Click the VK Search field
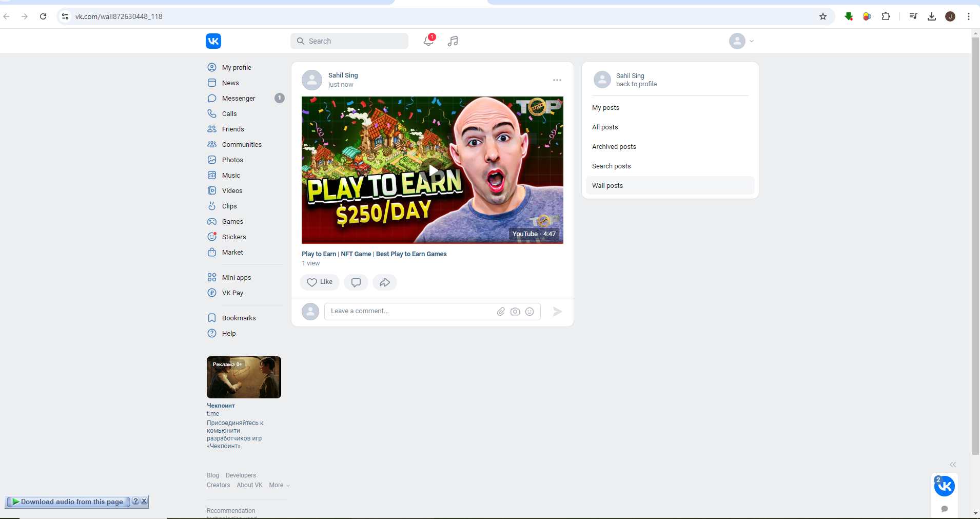The image size is (980, 519). coord(349,41)
